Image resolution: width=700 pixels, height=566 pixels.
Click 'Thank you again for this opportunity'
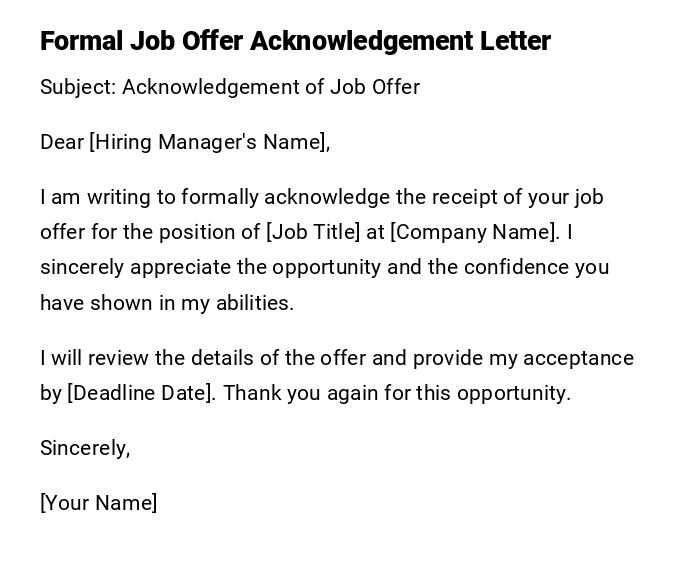tap(396, 393)
